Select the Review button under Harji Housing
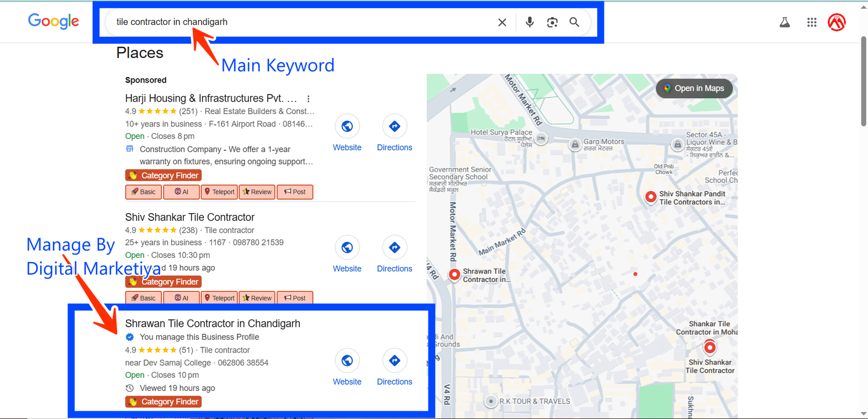The image size is (868, 419). tap(257, 192)
